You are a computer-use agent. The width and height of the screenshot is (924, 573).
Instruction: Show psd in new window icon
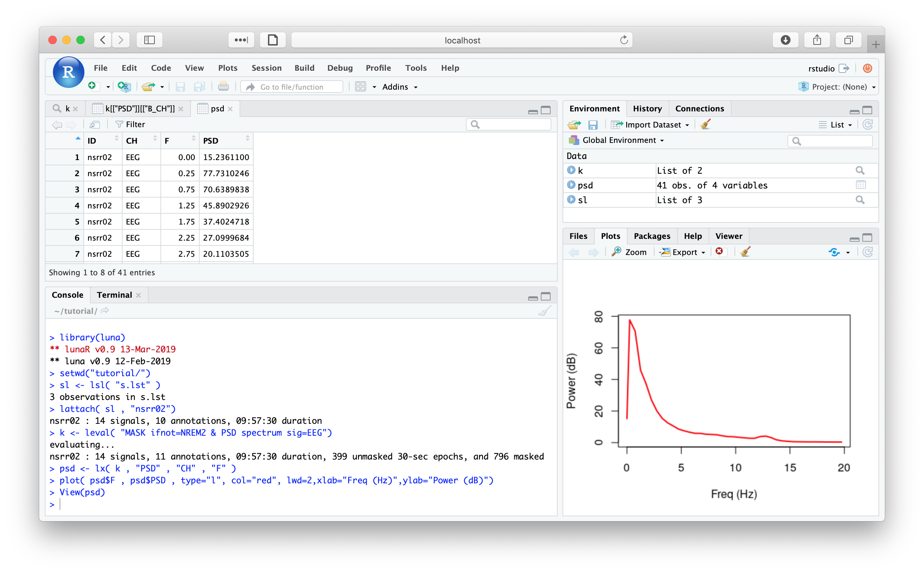[94, 125]
